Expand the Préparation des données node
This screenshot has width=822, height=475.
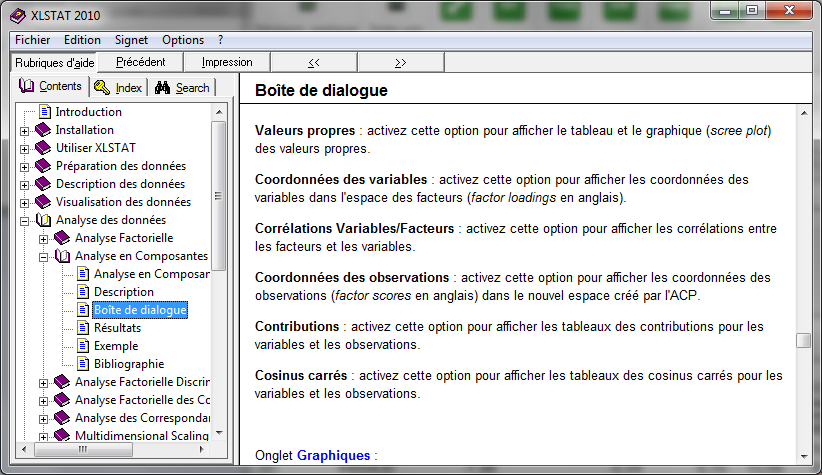click(x=25, y=167)
